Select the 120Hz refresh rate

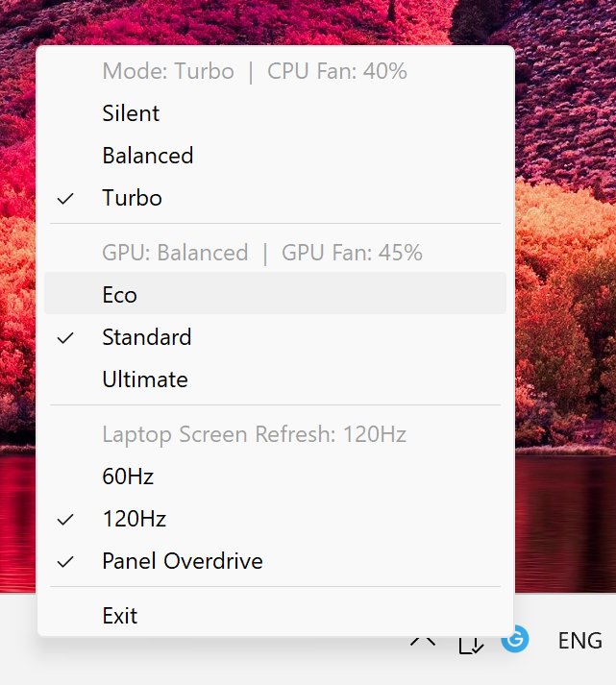pyautogui.click(x=135, y=520)
